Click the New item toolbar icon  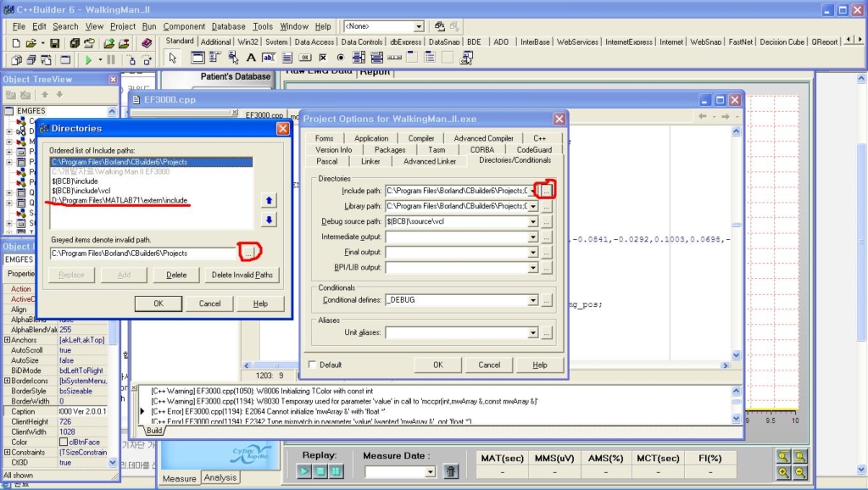(16, 42)
